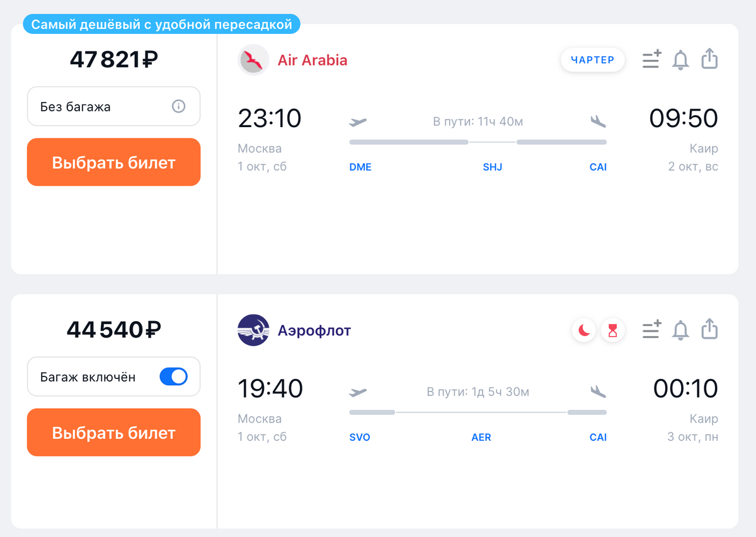Enable price alert bell for Аэрофлот flight

680,330
